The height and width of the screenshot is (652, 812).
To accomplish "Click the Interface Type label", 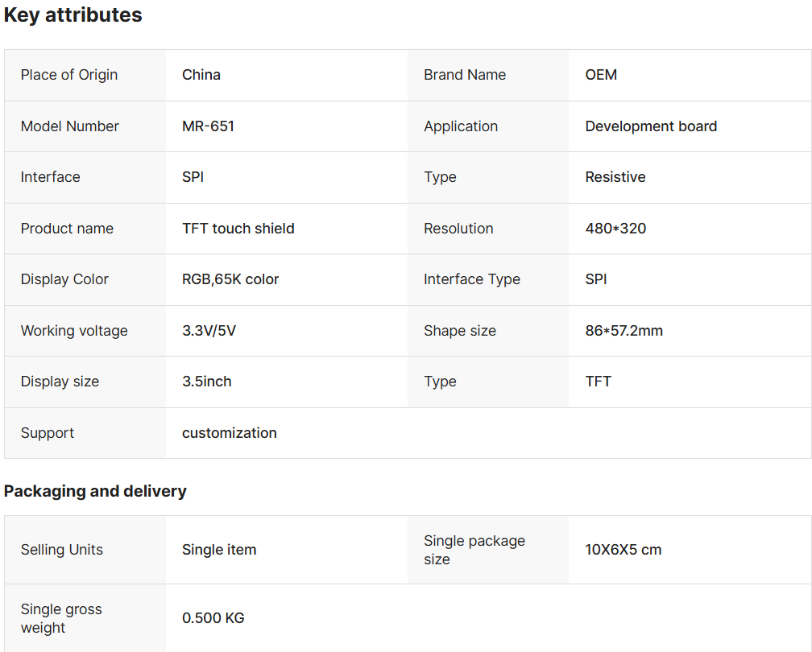I will click(x=472, y=279).
